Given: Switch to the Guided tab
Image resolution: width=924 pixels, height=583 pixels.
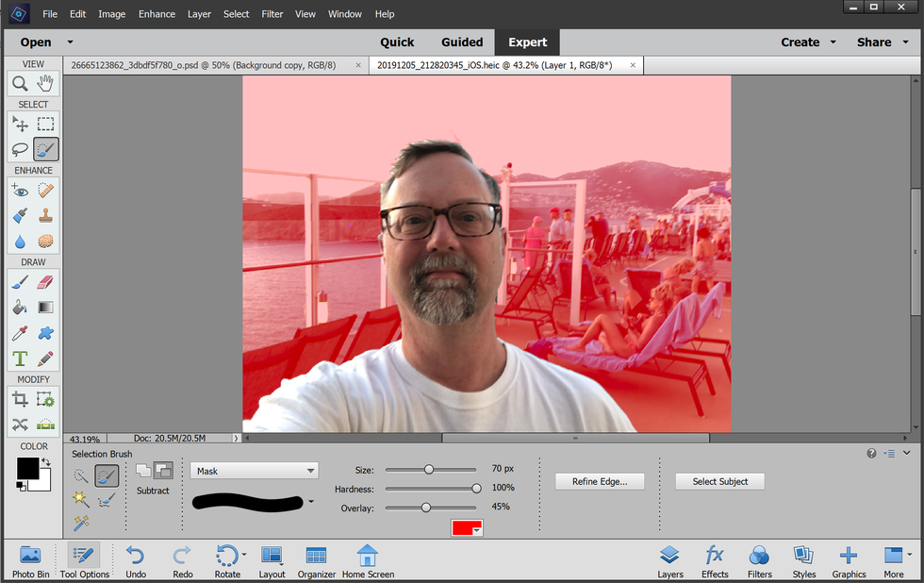Looking at the screenshot, I should click(x=462, y=42).
